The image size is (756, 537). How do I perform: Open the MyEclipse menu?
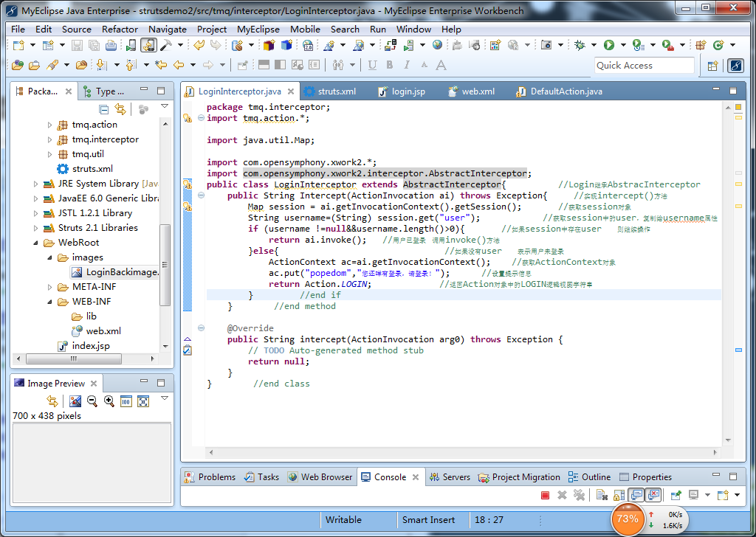pos(258,30)
